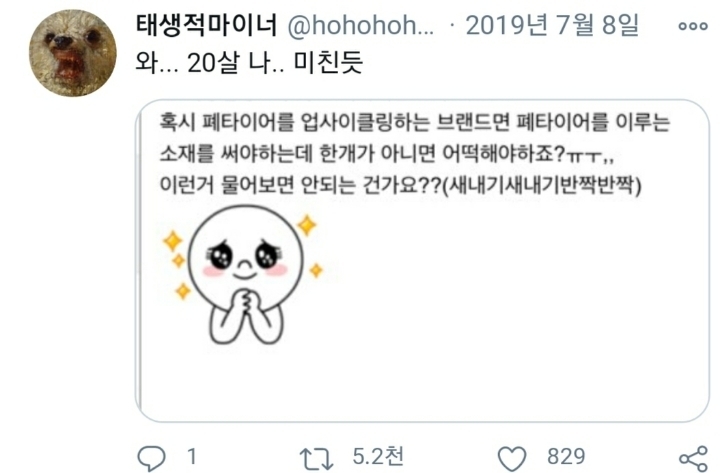Image resolution: width=720 pixels, height=473 pixels.
Task: View the 829 likes count
Action: (x=566, y=457)
